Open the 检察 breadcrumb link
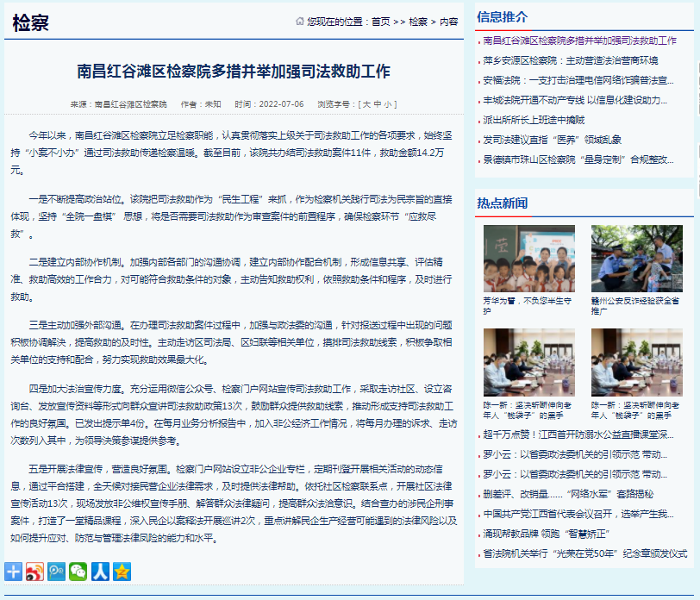The width and height of the screenshot is (700, 600). [418, 22]
